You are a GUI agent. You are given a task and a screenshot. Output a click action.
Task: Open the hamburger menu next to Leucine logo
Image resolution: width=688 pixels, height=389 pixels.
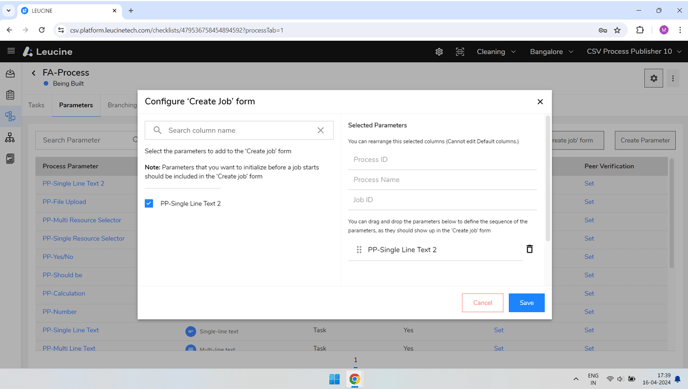11,51
